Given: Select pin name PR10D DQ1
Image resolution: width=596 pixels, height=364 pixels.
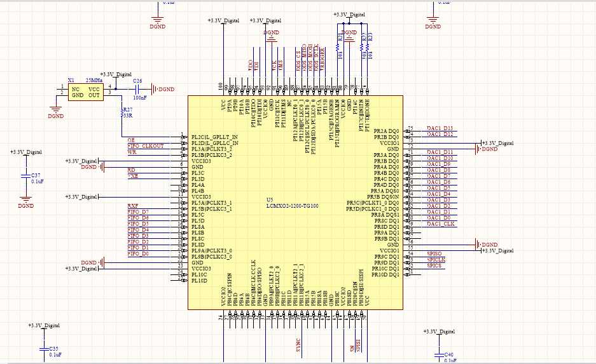Looking at the screenshot, I should [385, 274].
